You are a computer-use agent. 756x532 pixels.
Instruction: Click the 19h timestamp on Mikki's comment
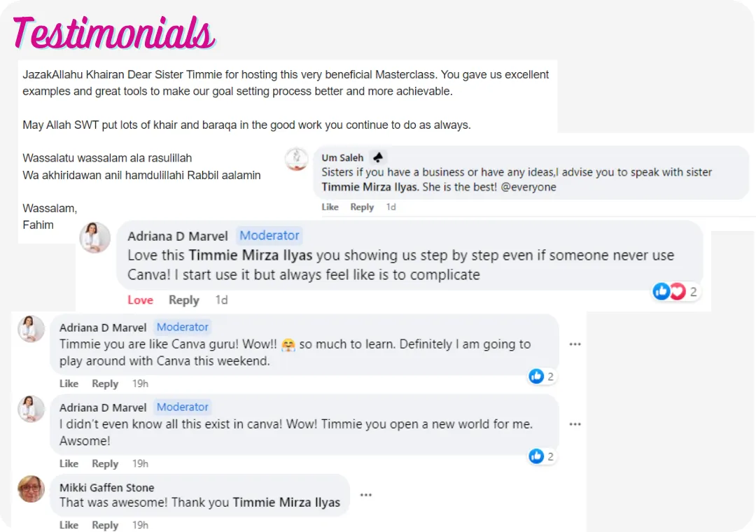tap(140, 525)
